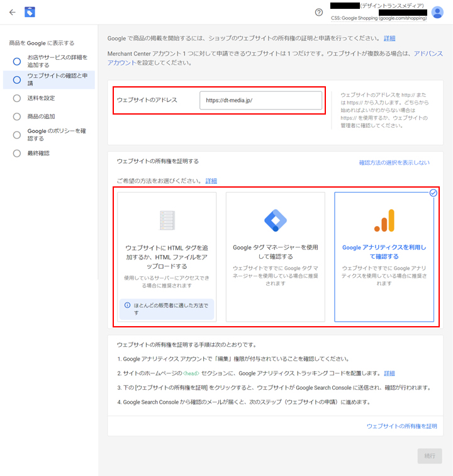Choose the Google タグ マネージャー verification card

tap(275, 257)
